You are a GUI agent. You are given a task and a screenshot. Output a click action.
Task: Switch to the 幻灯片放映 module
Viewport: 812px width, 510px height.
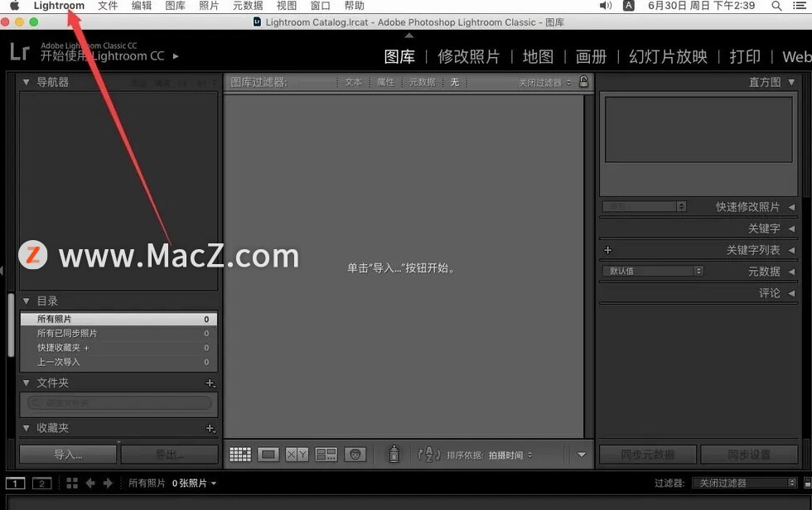point(668,56)
